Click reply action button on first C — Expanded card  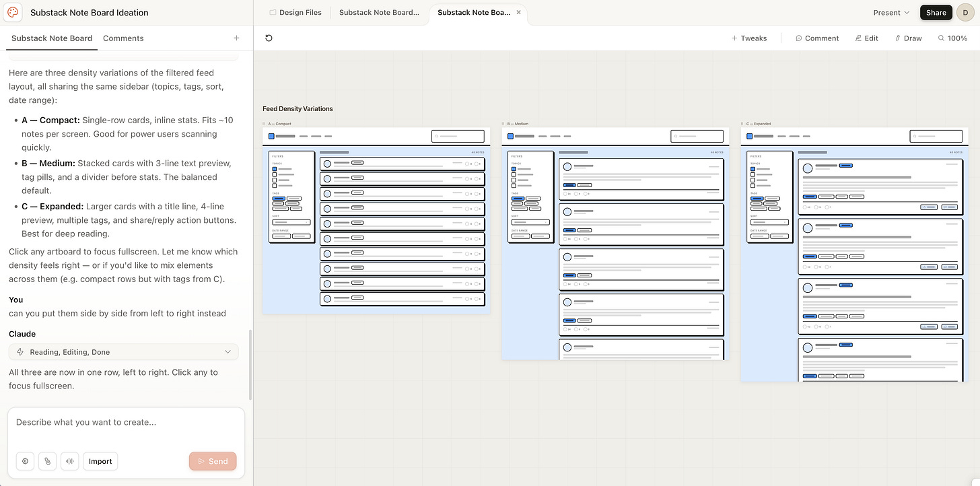949,207
